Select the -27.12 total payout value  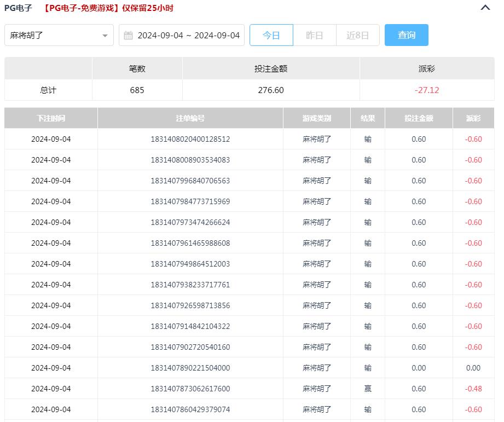coord(427,90)
